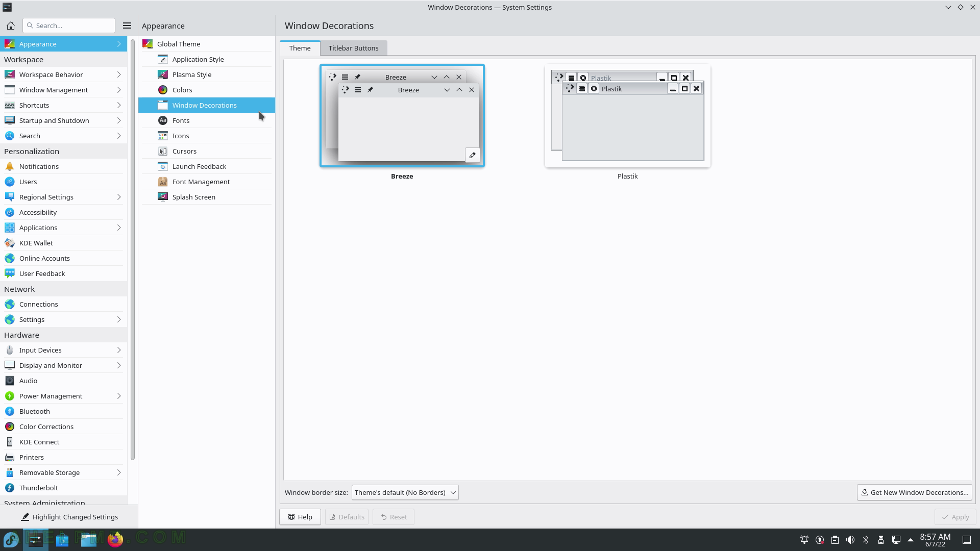The height and width of the screenshot is (551, 980).
Task: Expand the Workspace Behavior category
Action: point(63,74)
